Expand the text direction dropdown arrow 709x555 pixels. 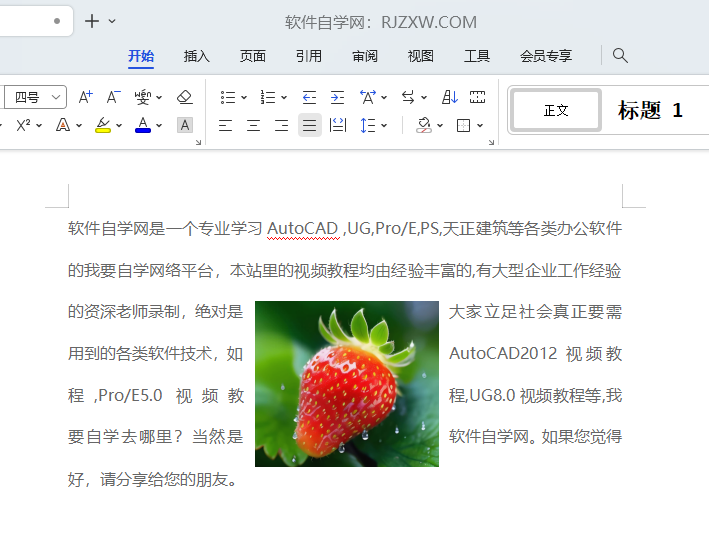point(424,98)
